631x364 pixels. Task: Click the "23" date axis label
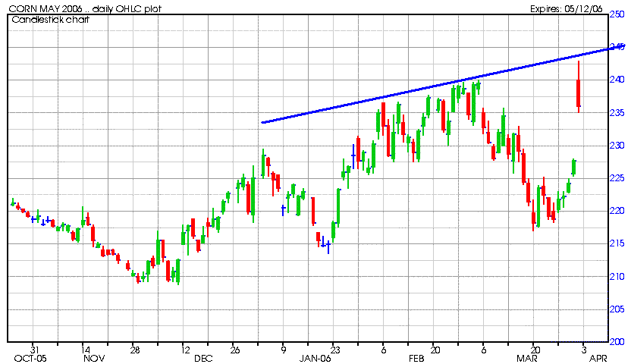pos(334,350)
